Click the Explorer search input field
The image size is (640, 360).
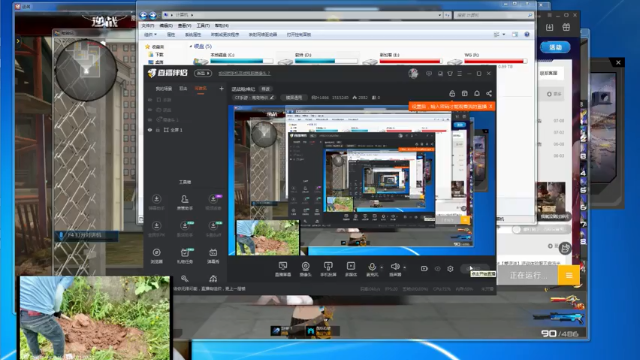(494, 15)
